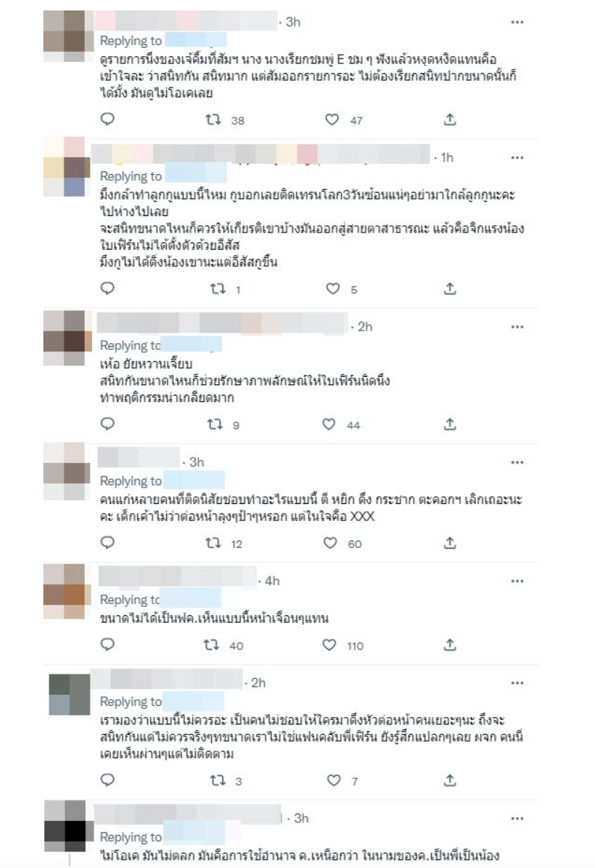Retweet the tweet with 40 retweets
Viewport: 594px width, 868px height.
click(211, 645)
